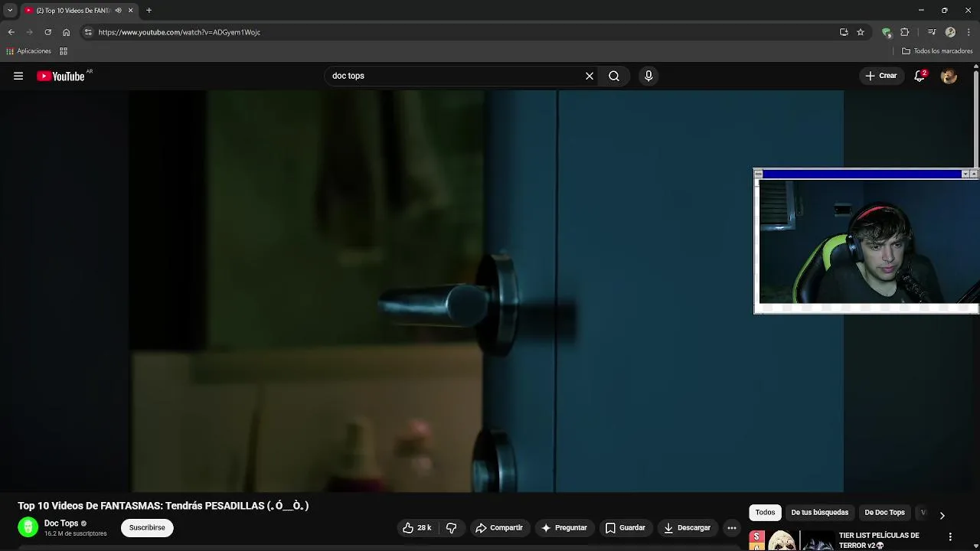Viewport: 980px width, 551px height.
Task: Open TIER LIST PELÍCULAS DE TERROR thumbnail
Action: click(791, 540)
